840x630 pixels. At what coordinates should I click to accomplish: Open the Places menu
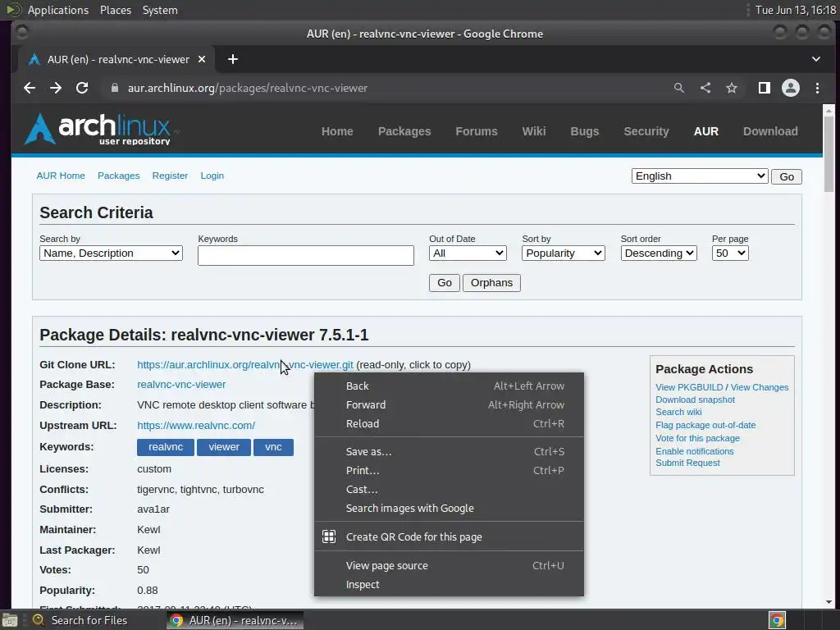(115, 10)
